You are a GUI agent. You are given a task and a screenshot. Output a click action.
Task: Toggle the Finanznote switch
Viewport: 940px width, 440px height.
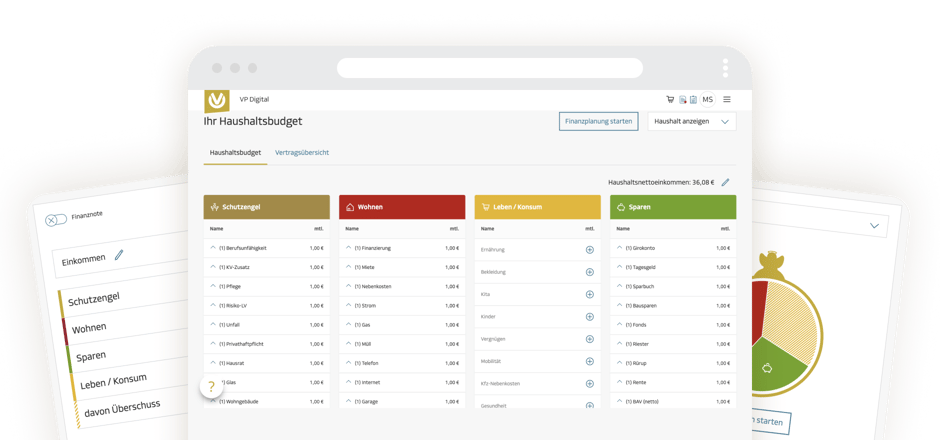(x=56, y=219)
